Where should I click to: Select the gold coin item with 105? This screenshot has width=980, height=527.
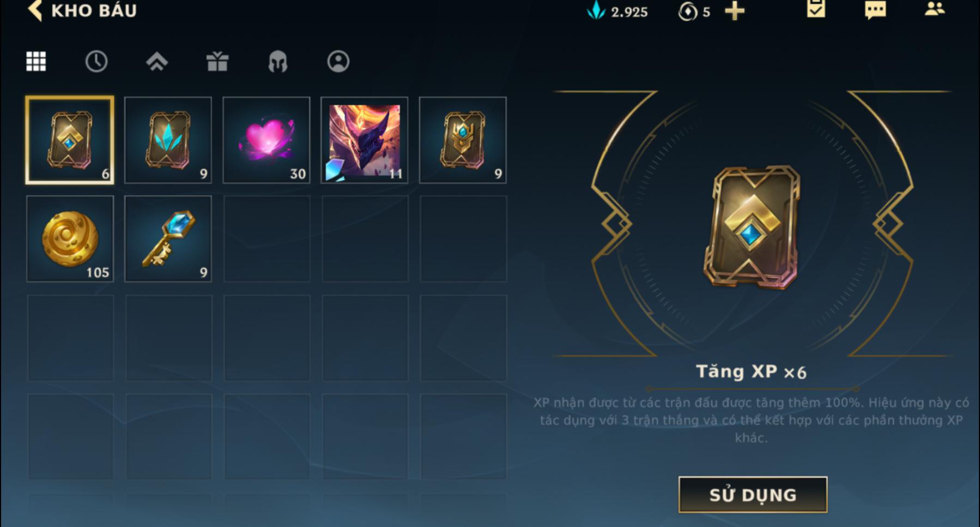tap(70, 239)
